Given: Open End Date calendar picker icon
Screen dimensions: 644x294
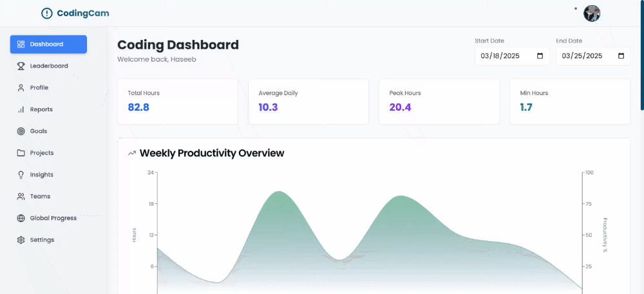Looking at the screenshot, I should tap(621, 56).
